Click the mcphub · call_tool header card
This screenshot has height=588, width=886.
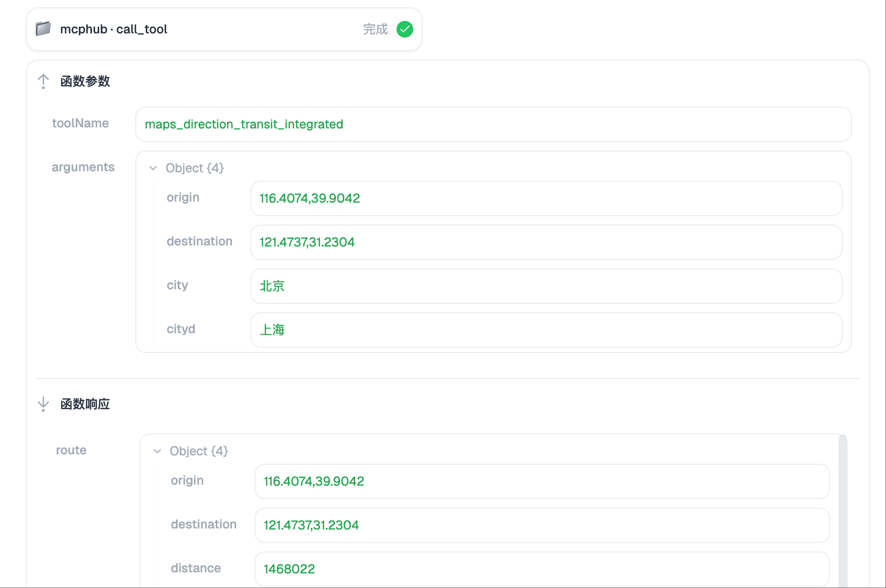(x=224, y=29)
